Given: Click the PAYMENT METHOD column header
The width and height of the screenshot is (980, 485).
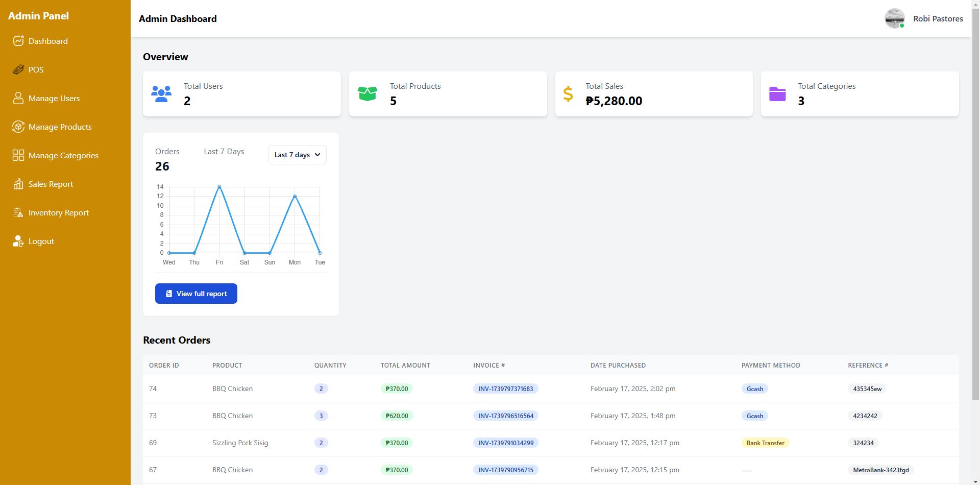Looking at the screenshot, I should pyautogui.click(x=771, y=366).
